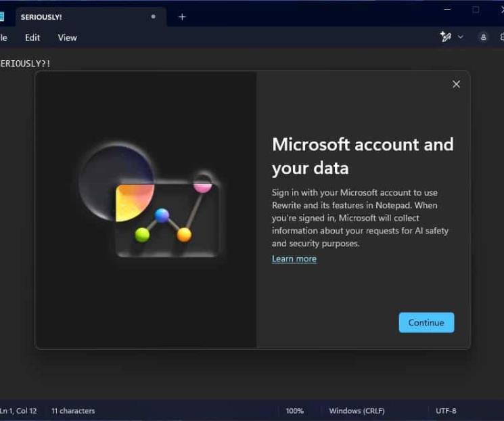
Task: Click the unsaved-changes dot on the tab
Action: [154, 17]
